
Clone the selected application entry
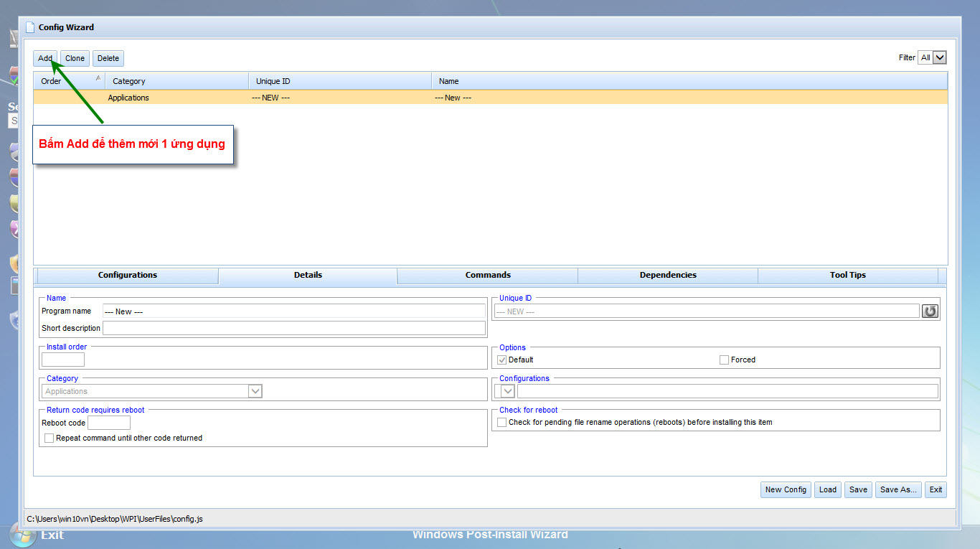[75, 58]
